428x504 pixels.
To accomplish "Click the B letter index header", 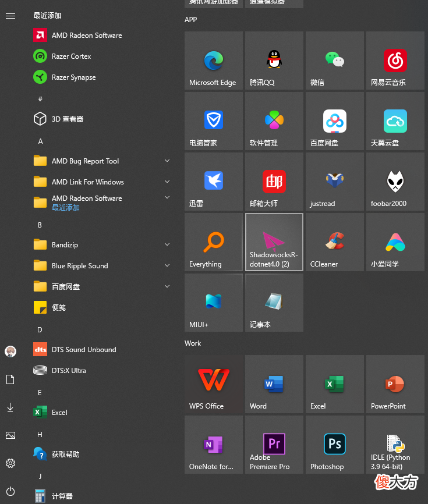I will [40, 225].
